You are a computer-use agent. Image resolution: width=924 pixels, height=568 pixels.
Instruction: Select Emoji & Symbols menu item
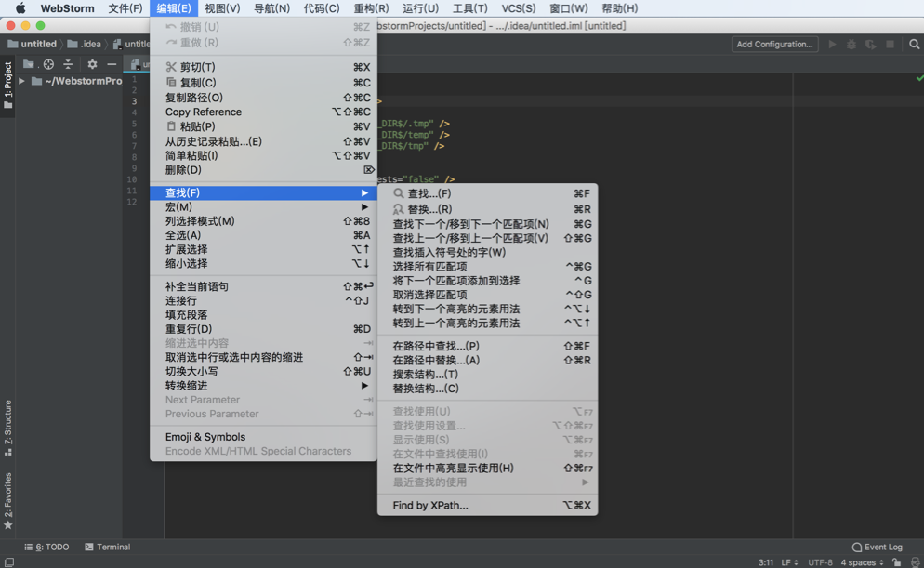tap(263, 437)
